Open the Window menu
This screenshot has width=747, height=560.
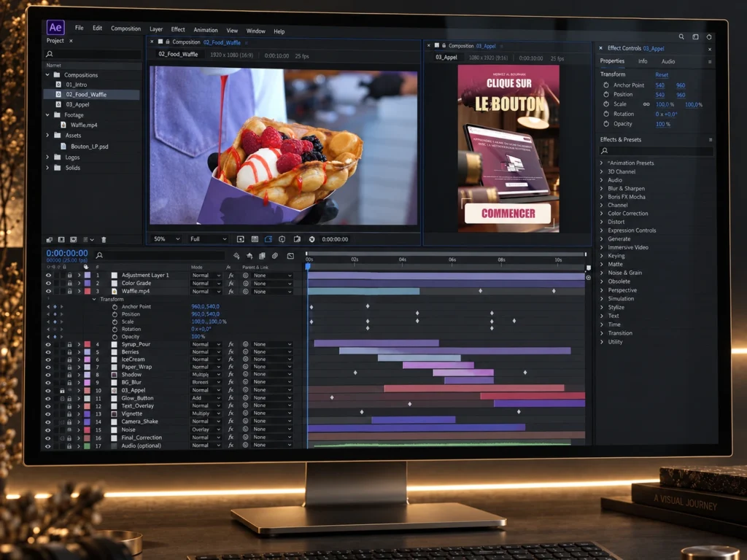256,31
